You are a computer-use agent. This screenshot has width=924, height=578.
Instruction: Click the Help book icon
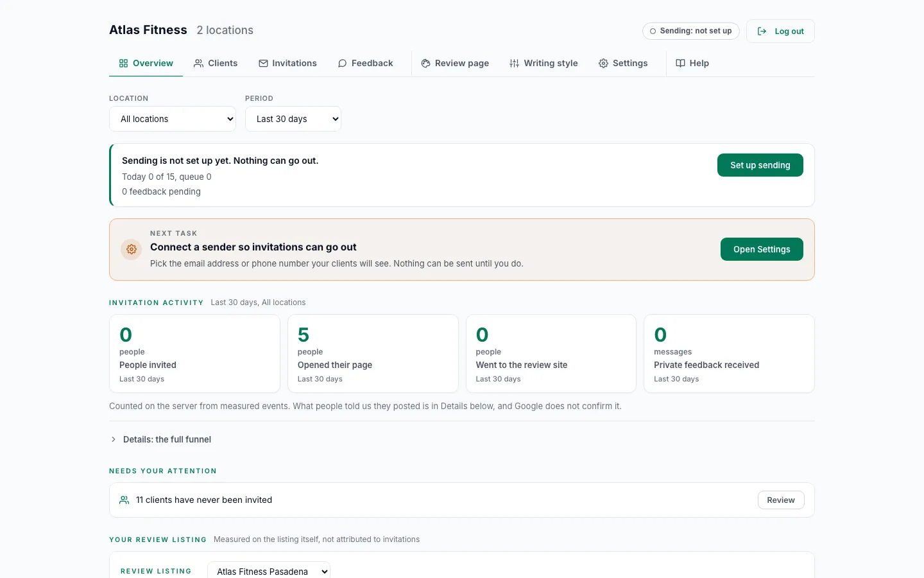pos(680,64)
